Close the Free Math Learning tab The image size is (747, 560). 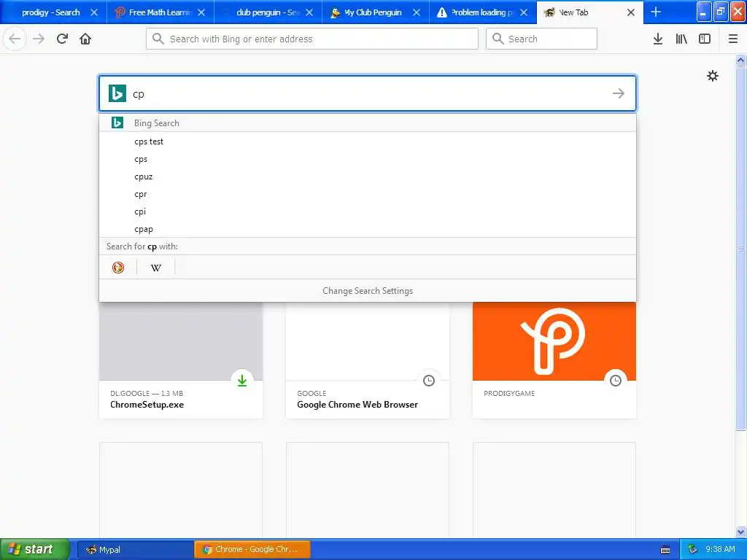tap(201, 12)
